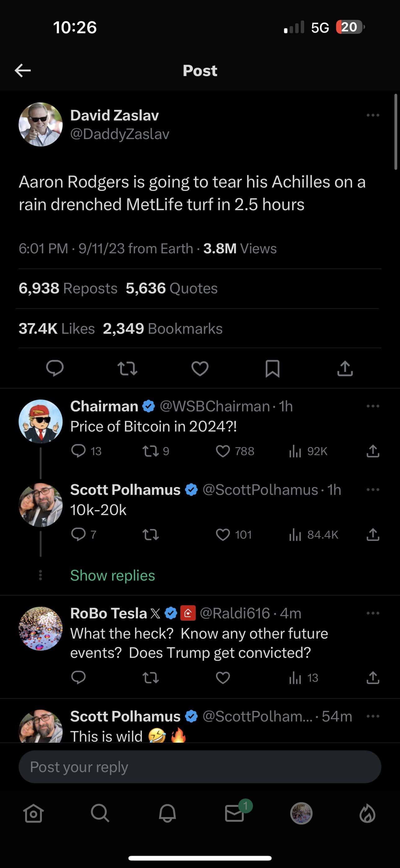Share the main post via share icon
Viewport: 400px width, 868px height.
tap(345, 368)
